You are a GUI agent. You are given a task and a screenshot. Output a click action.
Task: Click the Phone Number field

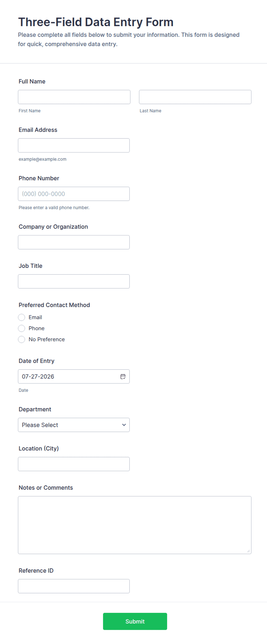[74, 194]
